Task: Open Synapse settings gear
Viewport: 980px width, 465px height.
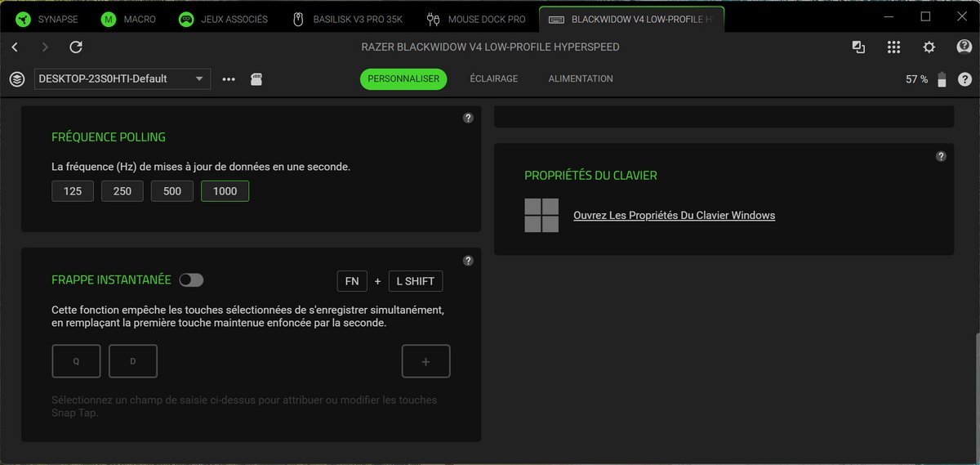Action: point(929,47)
